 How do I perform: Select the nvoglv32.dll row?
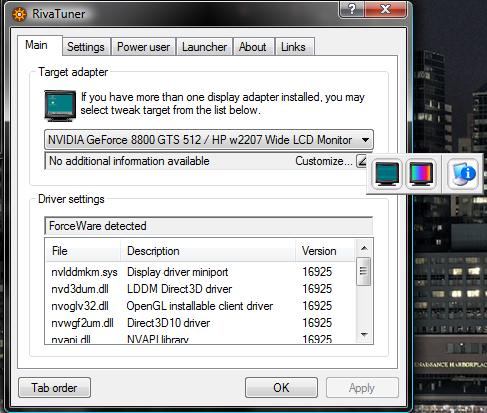pos(201,306)
